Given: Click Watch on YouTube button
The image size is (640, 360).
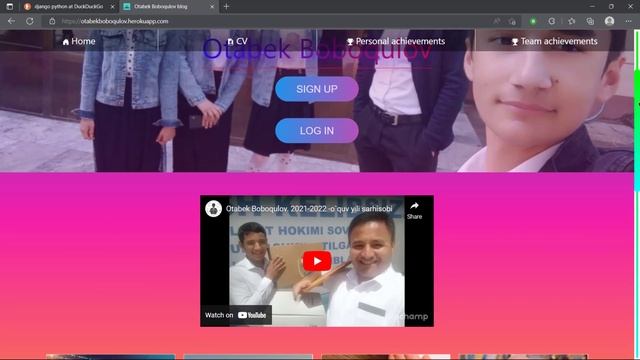Looking at the screenshot, I should 236,315.
